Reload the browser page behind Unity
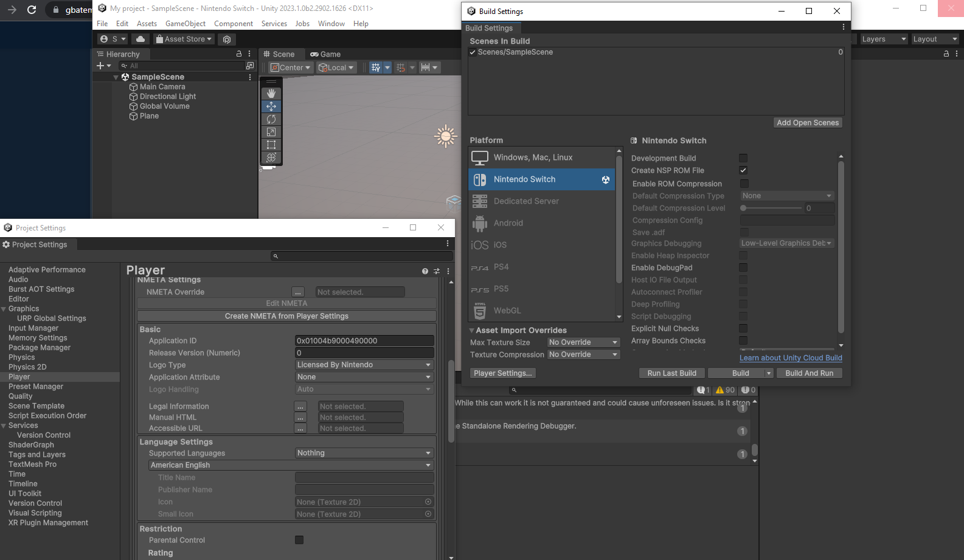The height and width of the screenshot is (560, 964). click(32, 10)
